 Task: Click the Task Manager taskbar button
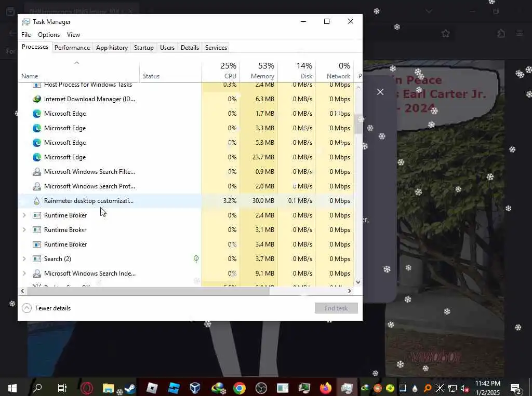(347, 388)
